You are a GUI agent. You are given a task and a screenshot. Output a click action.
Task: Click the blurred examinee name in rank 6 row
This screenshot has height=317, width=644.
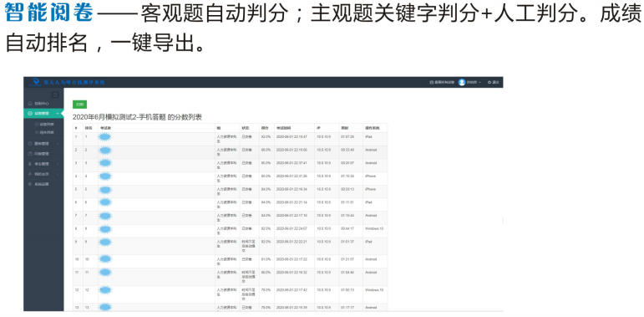(105, 202)
